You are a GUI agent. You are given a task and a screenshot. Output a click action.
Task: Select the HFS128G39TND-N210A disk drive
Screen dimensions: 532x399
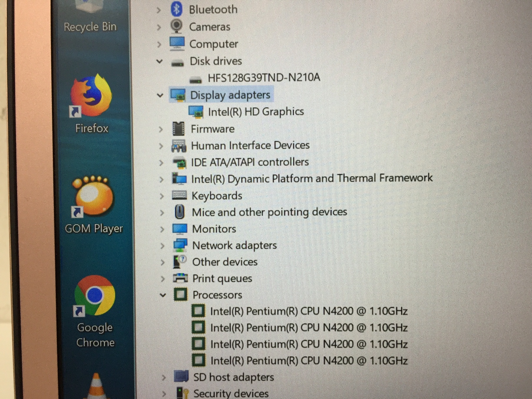pyautogui.click(x=264, y=78)
